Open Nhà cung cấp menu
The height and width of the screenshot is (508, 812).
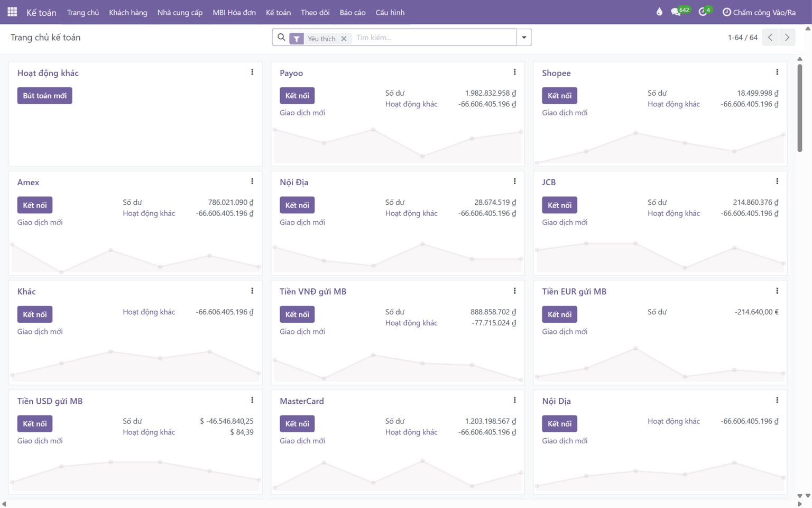[x=180, y=12]
